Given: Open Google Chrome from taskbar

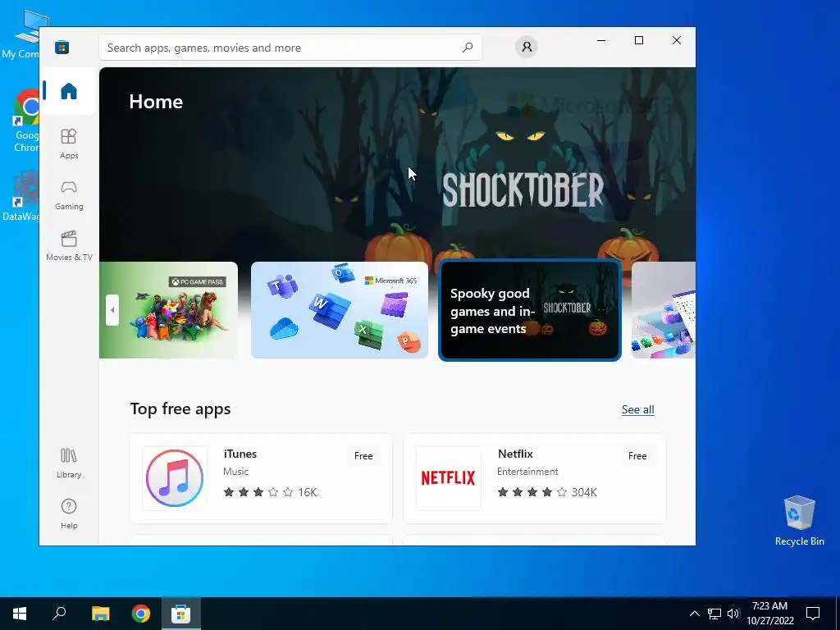Looking at the screenshot, I should [x=141, y=614].
